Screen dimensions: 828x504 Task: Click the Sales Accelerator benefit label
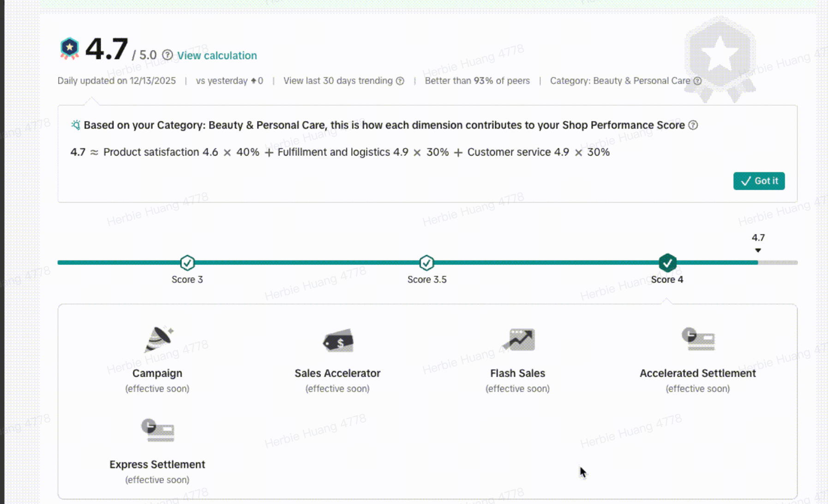[x=337, y=373]
